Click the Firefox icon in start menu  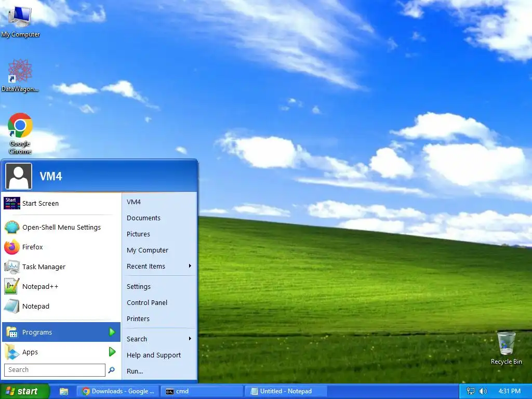tap(12, 247)
